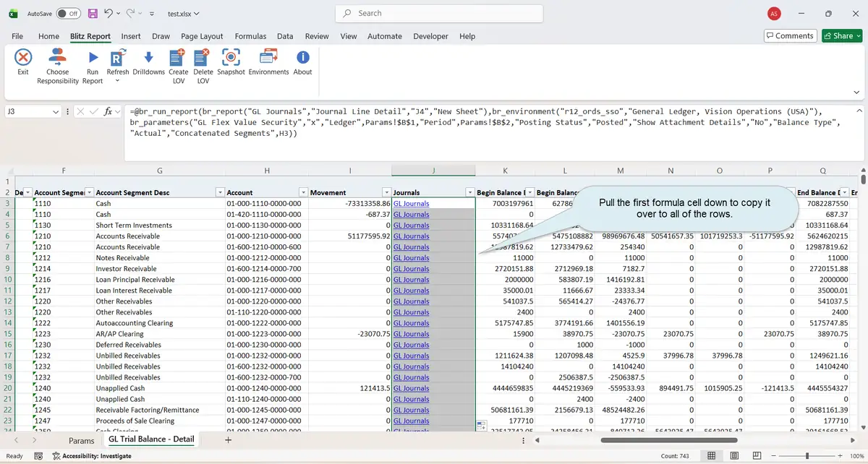The image size is (868, 464).
Task: Adjust the zoom slider in status bar
Action: click(x=807, y=456)
